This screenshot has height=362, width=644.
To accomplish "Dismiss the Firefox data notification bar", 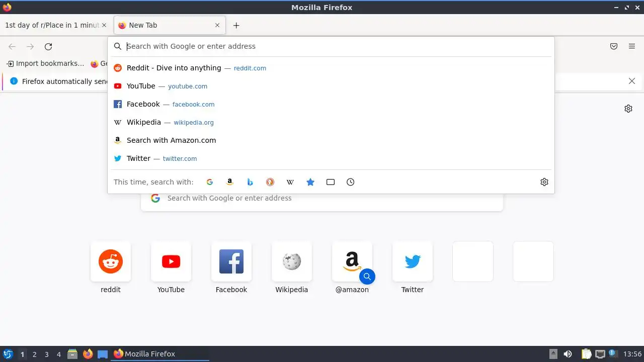I will pyautogui.click(x=632, y=81).
